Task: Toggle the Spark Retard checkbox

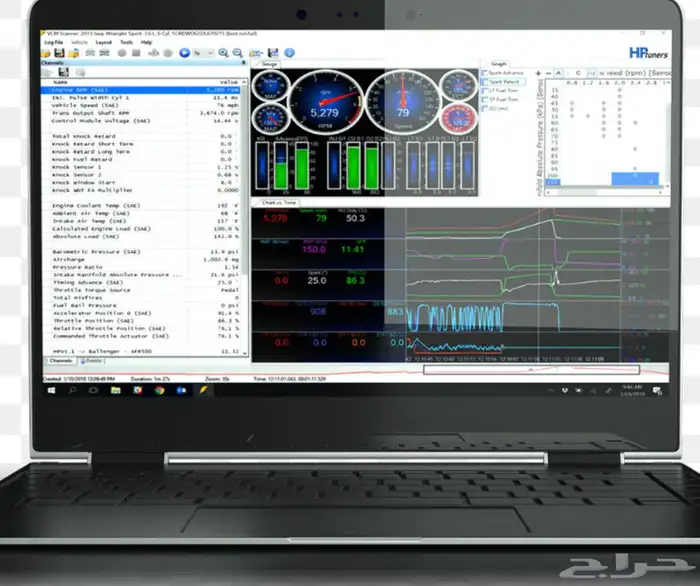Action: [x=486, y=82]
